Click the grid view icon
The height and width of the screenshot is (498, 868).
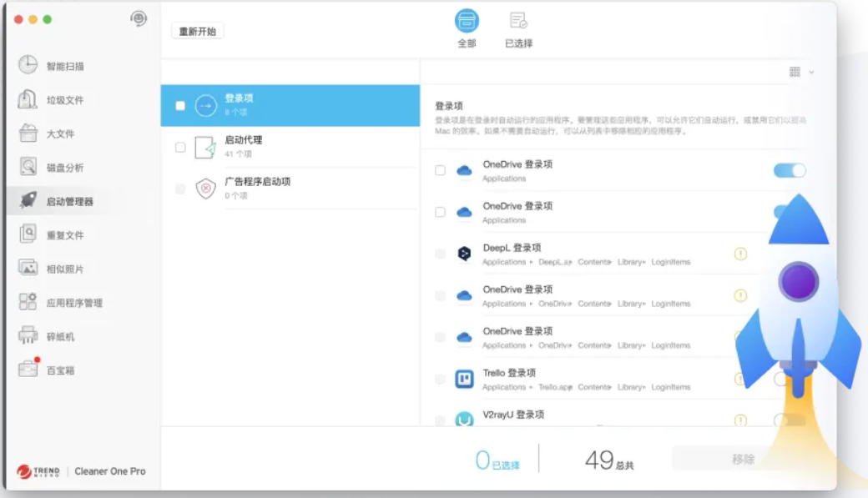click(795, 72)
